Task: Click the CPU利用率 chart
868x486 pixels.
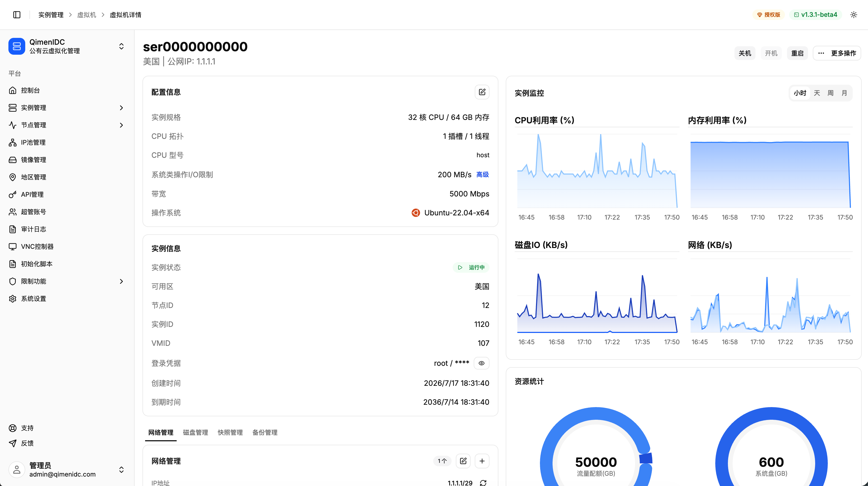Action: point(597,171)
